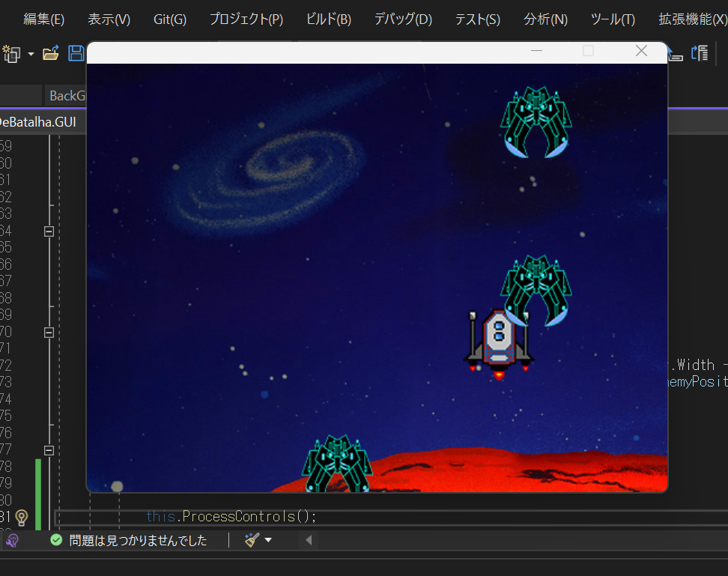Click the New Project toolbar icon
The width and height of the screenshot is (728, 576).
tap(11, 53)
